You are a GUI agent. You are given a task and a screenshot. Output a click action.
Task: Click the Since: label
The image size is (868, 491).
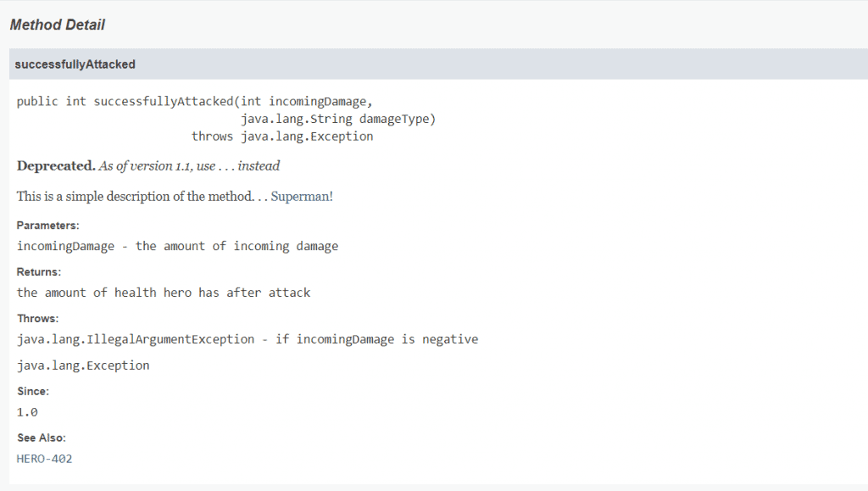pyautogui.click(x=33, y=392)
